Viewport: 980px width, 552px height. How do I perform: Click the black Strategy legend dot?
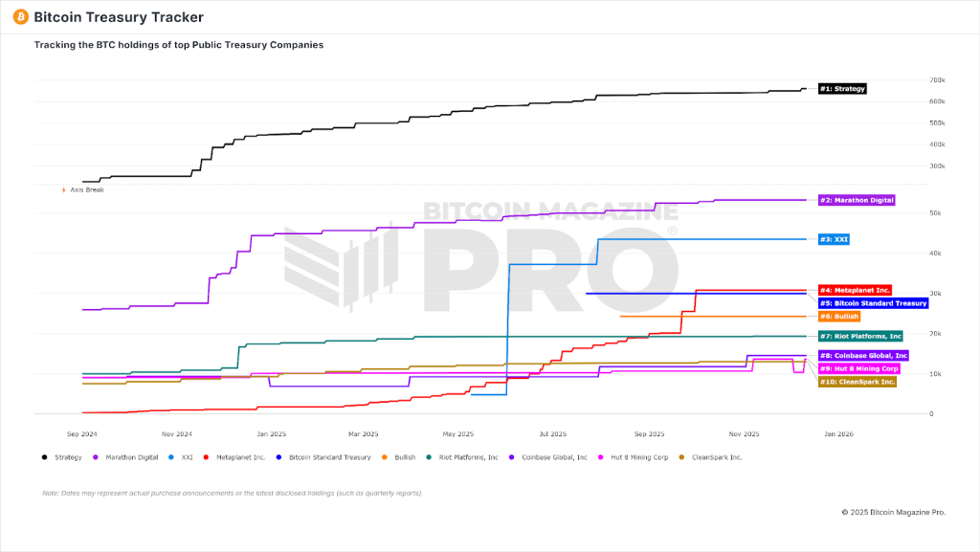click(45, 457)
